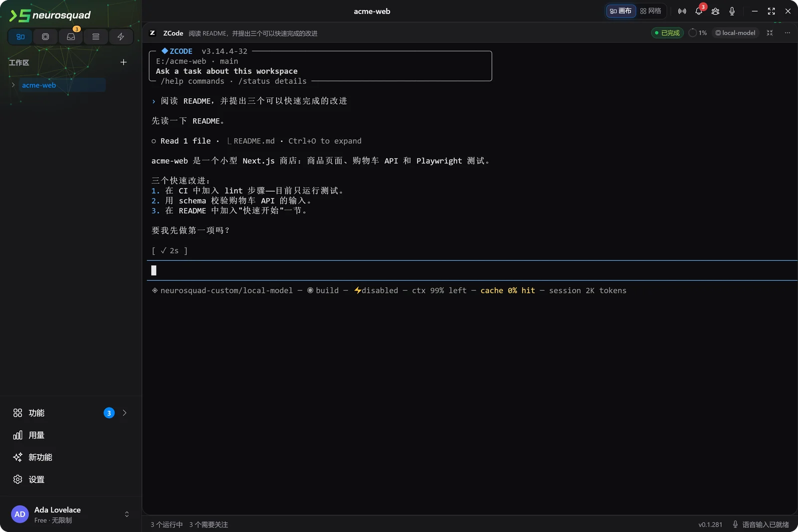Click the session 2K tokens text
Screen dimensions: 798x532
click(588, 291)
